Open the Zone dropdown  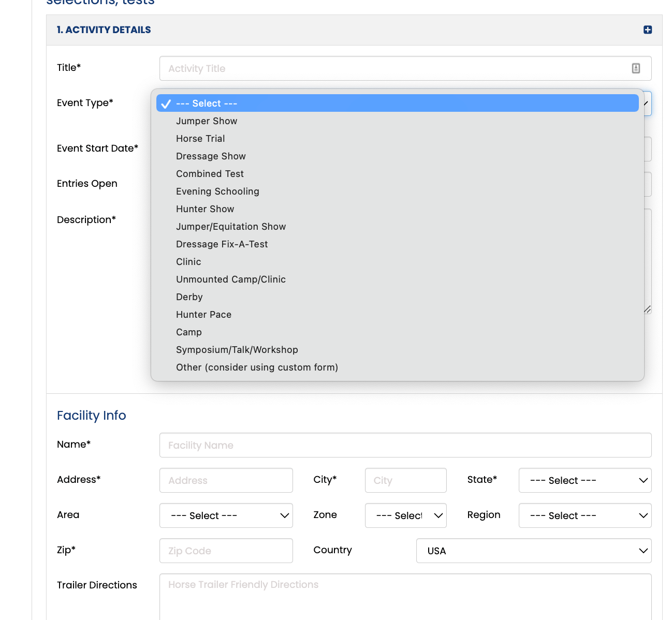[x=406, y=515]
